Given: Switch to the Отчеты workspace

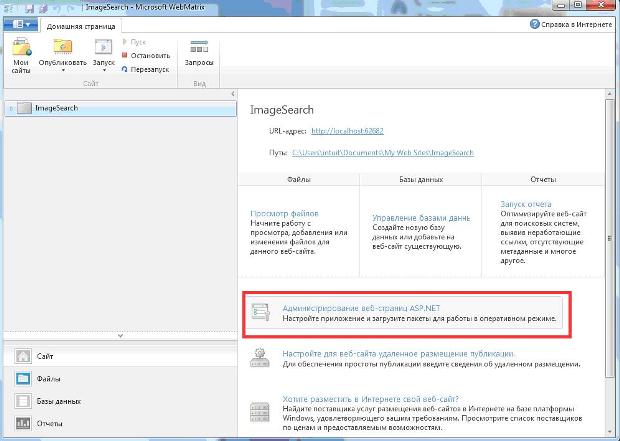Looking at the screenshot, I should pyautogui.click(x=121, y=423).
